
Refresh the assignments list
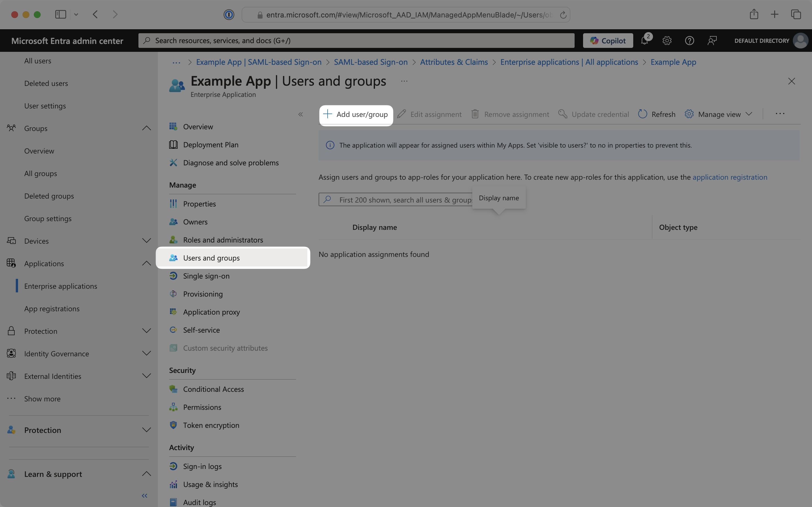pyautogui.click(x=656, y=114)
